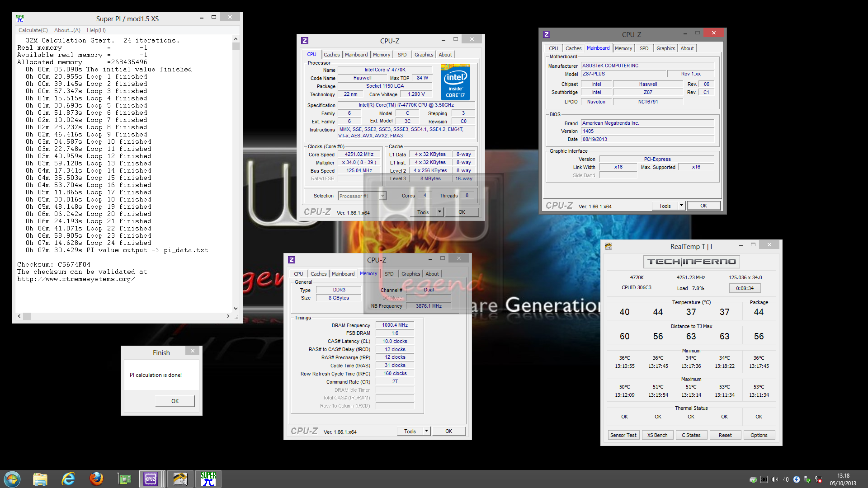Image resolution: width=868 pixels, height=488 pixels.
Task: Switch to SPD tab in Mainboard CPU-Z window
Action: click(644, 48)
